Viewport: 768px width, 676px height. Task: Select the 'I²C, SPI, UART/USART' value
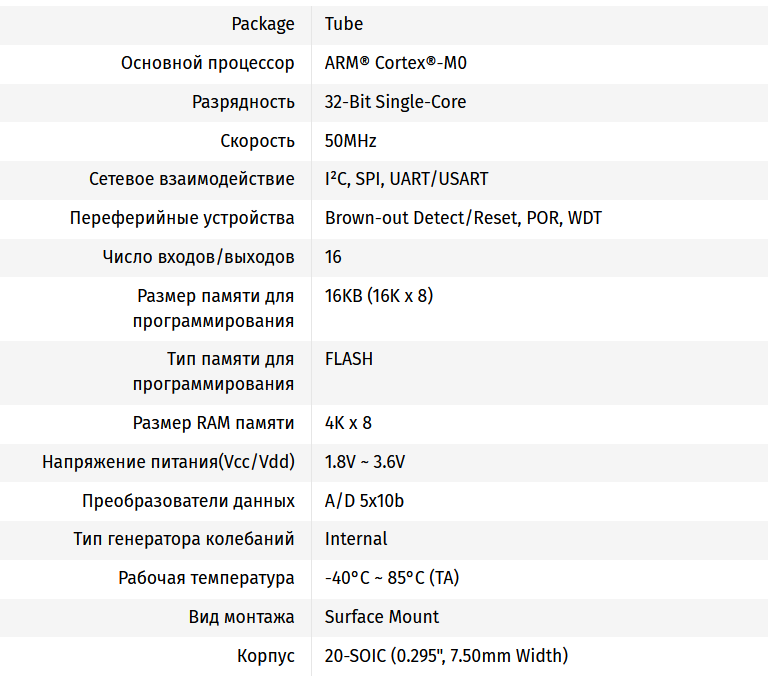[406, 180]
